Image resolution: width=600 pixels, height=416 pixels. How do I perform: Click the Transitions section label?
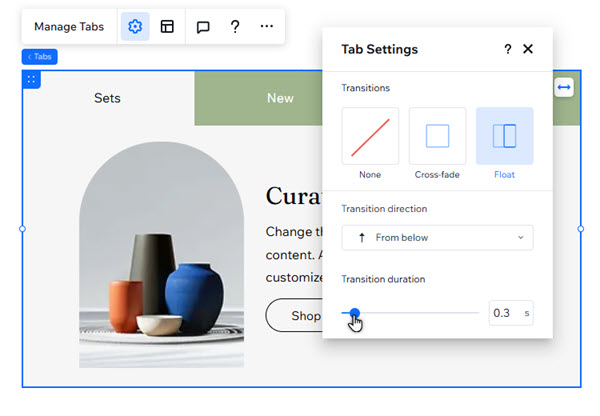[x=365, y=88]
